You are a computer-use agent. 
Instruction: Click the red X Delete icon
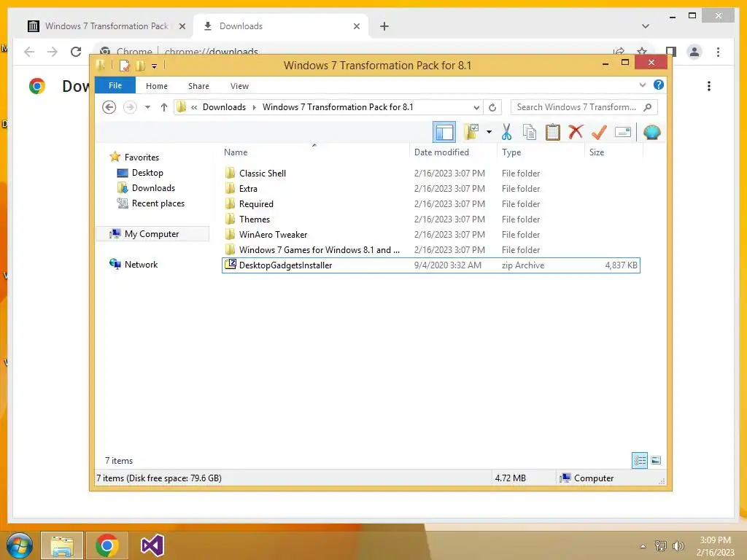tap(576, 131)
